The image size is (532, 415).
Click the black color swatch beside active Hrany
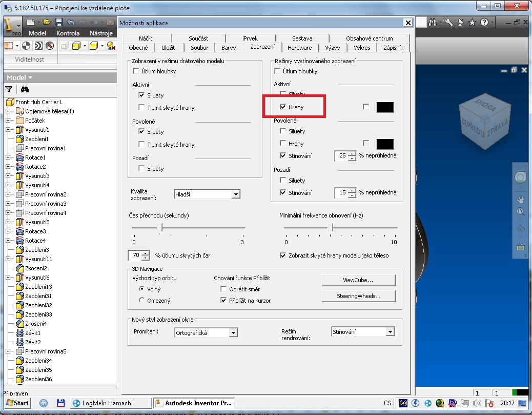tap(385, 107)
